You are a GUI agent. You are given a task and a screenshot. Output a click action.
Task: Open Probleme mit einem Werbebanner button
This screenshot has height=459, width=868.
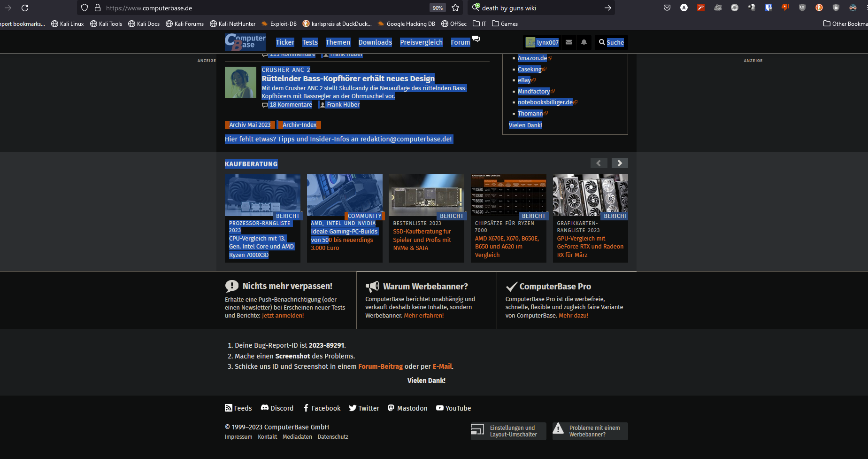coord(590,431)
